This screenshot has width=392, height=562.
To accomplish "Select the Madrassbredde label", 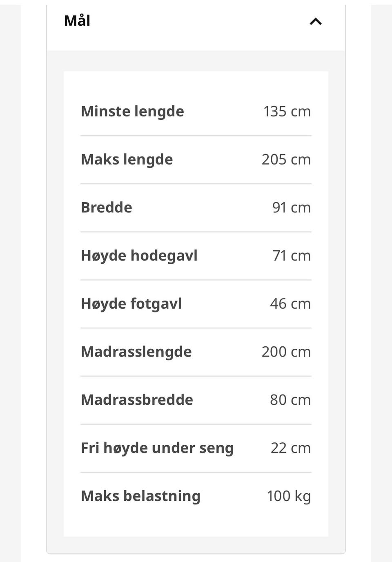I will (137, 400).
